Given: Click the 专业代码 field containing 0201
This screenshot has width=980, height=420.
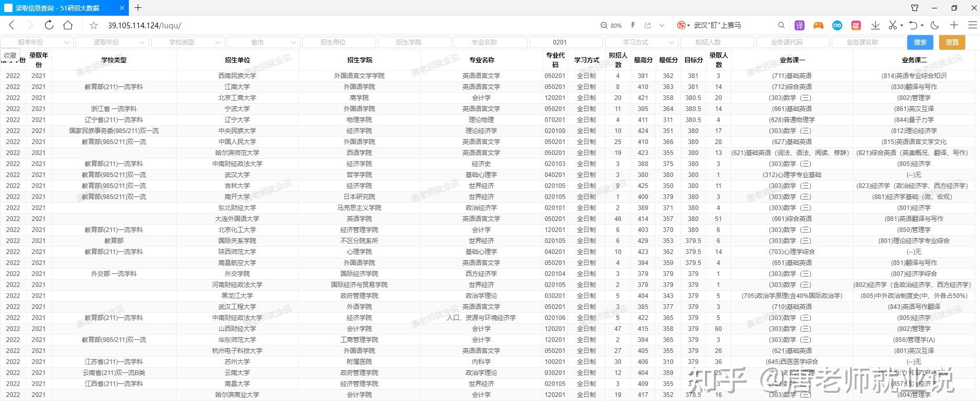Looking at the screenshot, I should pyautogui.click(x=566, y=42).
